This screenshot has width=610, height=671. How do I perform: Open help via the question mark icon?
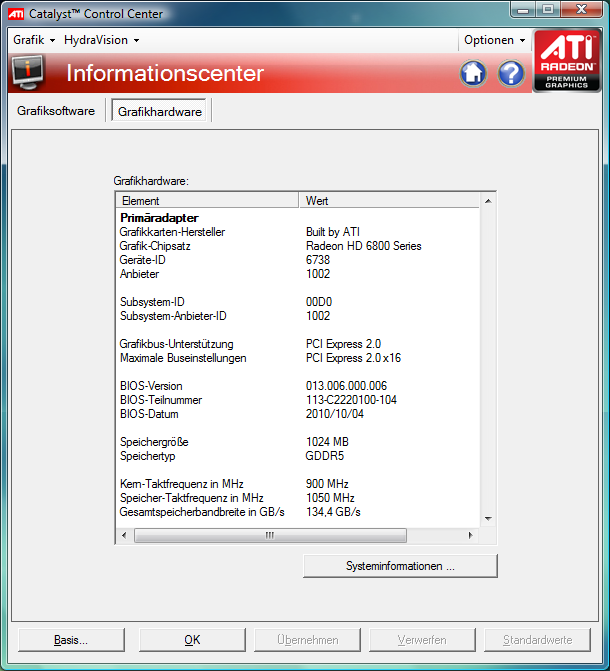511,73
